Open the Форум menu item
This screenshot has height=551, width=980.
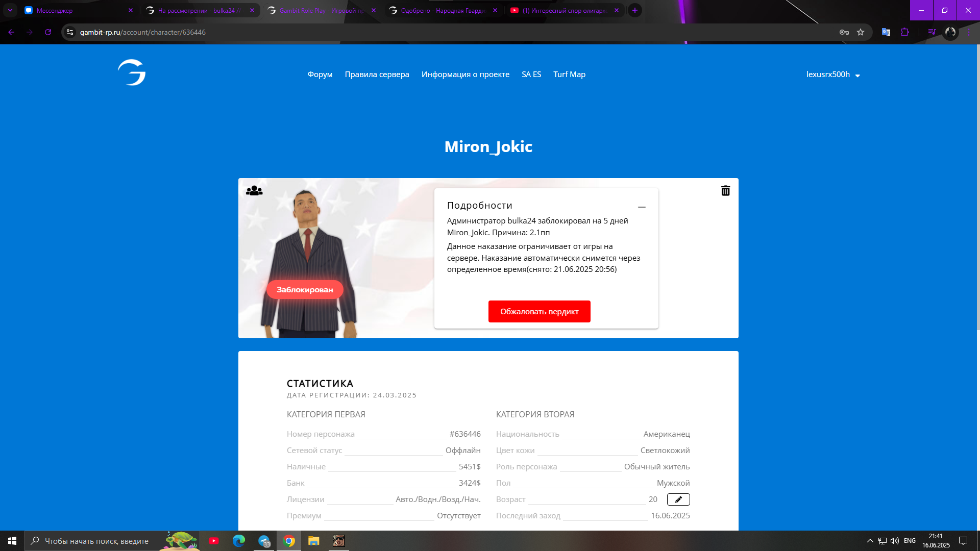tap(320, 74)
